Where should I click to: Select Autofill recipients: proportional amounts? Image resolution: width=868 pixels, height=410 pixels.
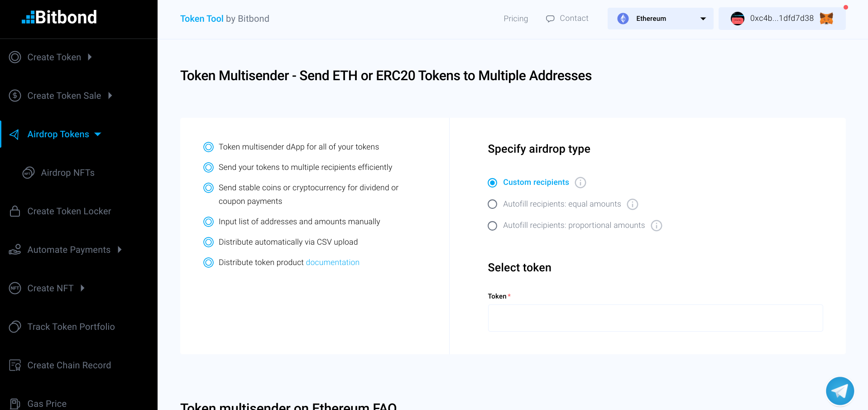pyautogui.click(x=492, y=226)
